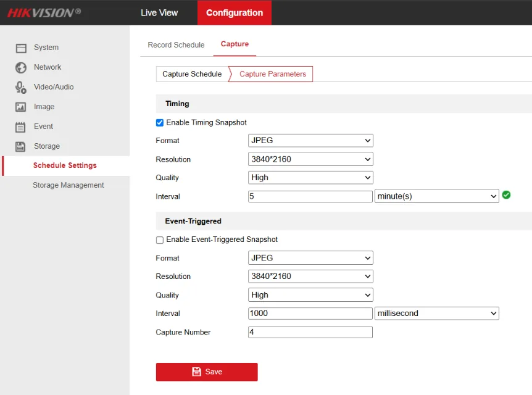
Task: Check Enable Event-Triggered Snapshot
Action: (159, 240)
